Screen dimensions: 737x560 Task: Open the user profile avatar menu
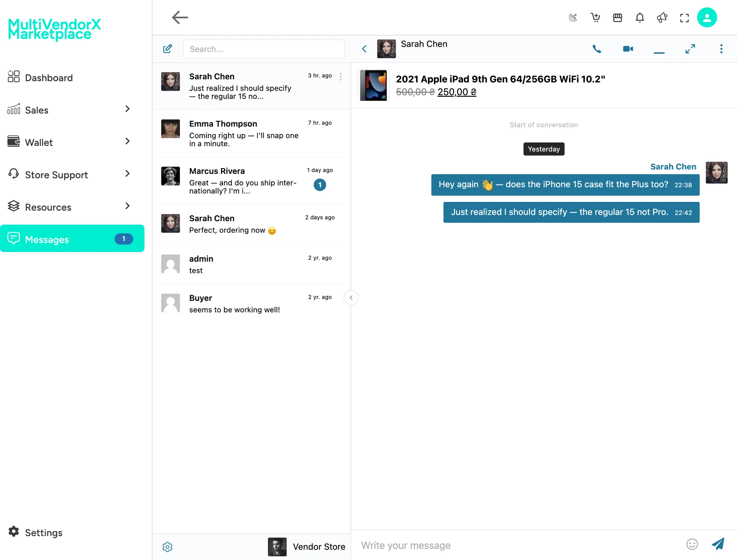point(707,17)
